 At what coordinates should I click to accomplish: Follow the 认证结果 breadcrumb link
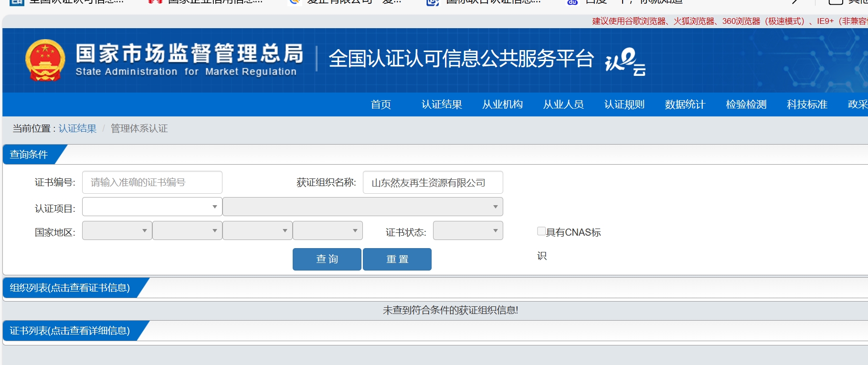[x=77, y=128]
